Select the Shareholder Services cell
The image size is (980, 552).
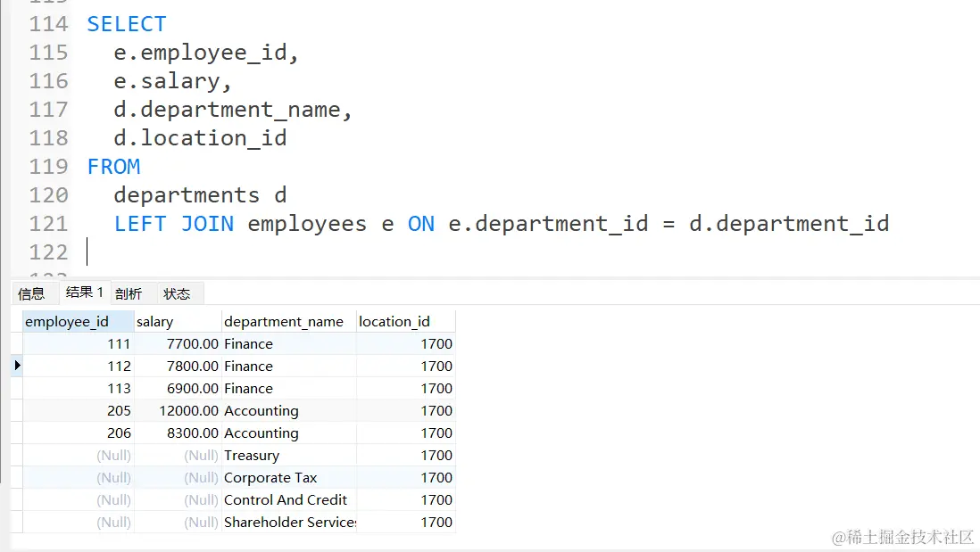pyautogui.click(x=289, y=522)
